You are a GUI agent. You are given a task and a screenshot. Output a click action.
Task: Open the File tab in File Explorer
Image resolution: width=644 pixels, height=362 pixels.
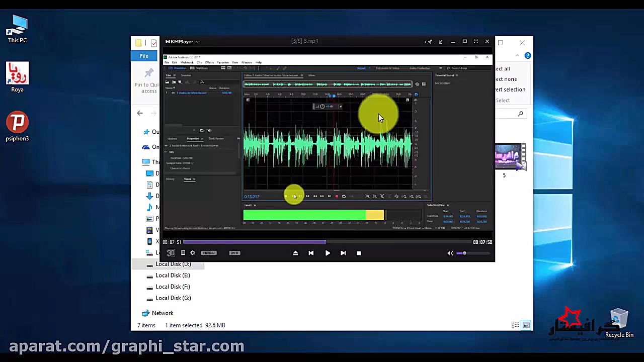(144, 56)
